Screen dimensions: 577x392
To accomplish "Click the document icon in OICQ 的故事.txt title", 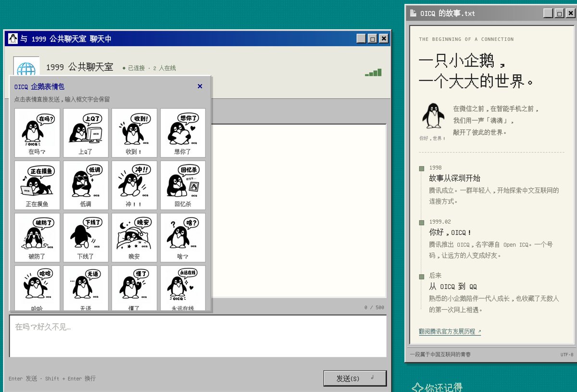I will point(413,13).
